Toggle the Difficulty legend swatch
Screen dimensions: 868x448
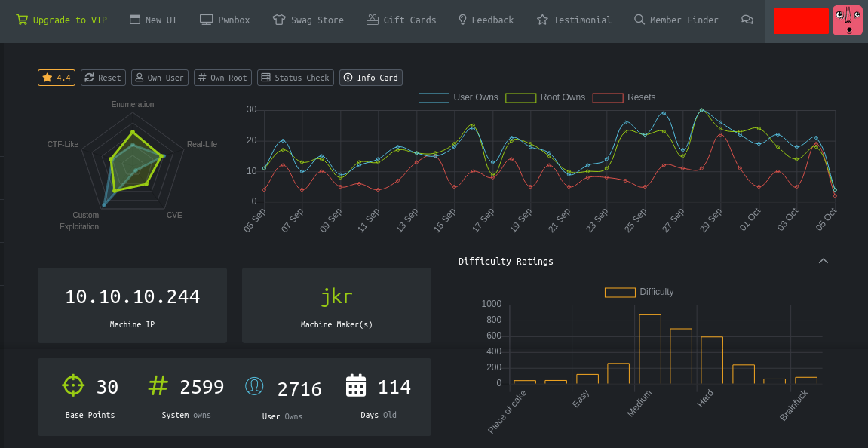tap(620, 292)
